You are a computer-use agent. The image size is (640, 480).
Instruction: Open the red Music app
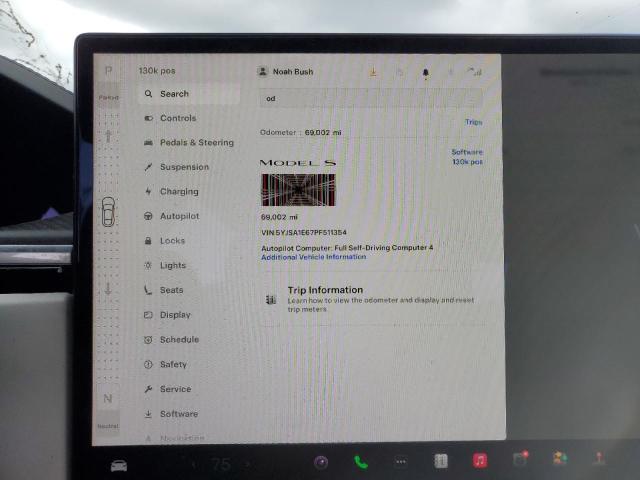tap(480, 461)
